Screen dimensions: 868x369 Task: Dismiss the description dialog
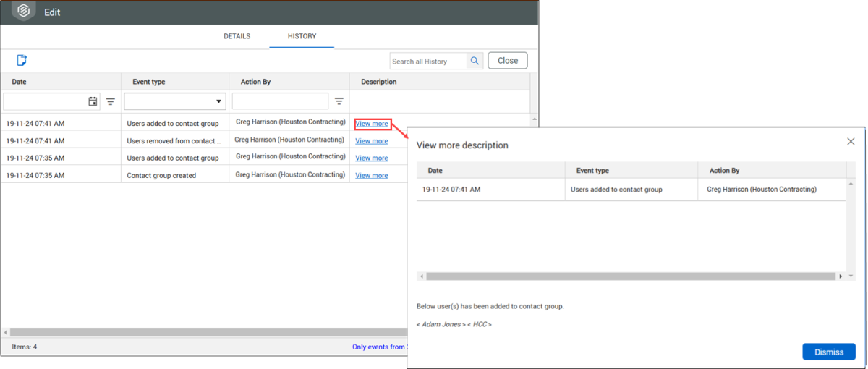(x=828, y=352)
